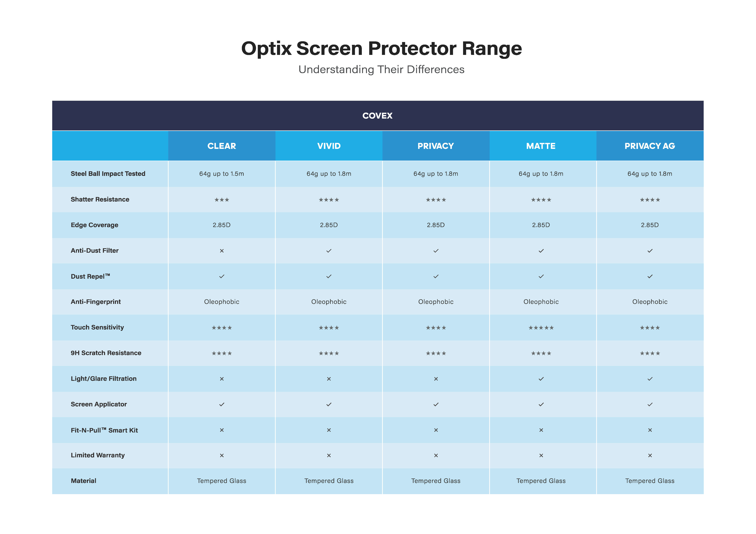The height and width of the screenshot is (534, 756).
Task: Select the PRIVACY AG column header
Action: pyautogui.click(x=650, y=146)
